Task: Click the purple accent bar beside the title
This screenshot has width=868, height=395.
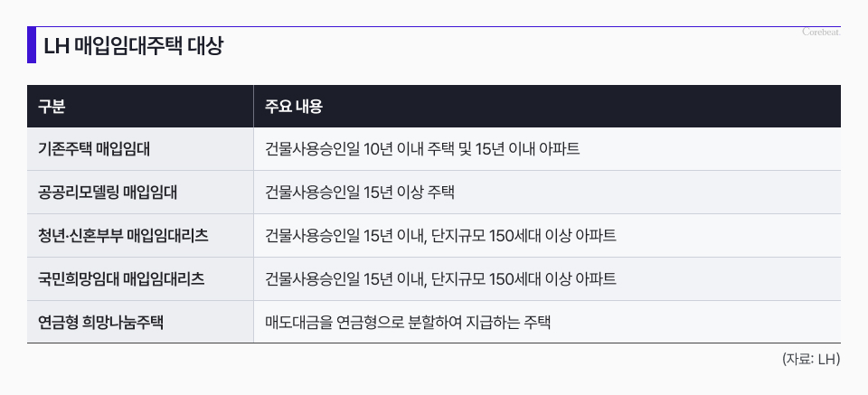Action: click(x=32, y=46)
